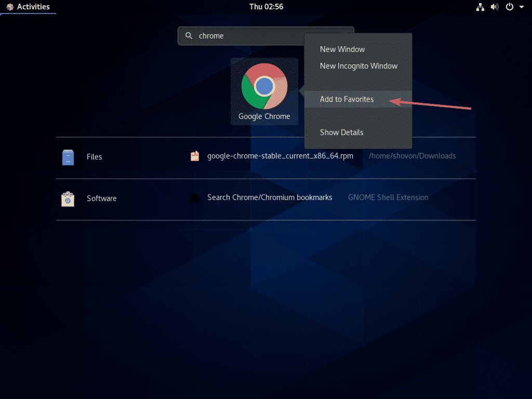The image size is (532, 399).
Task: Click Search Chrome/Chromium bookmarks result
Action: [270, 197]
